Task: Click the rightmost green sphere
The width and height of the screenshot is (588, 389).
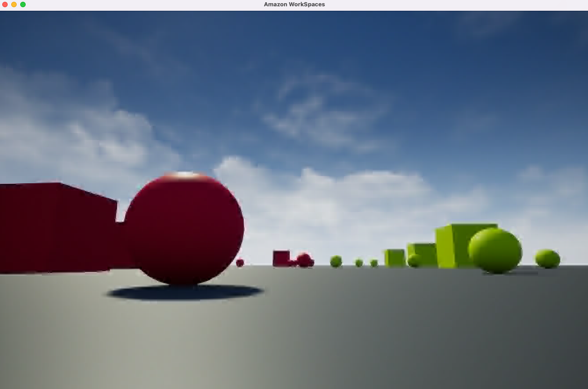Action: tap(548, 259)
